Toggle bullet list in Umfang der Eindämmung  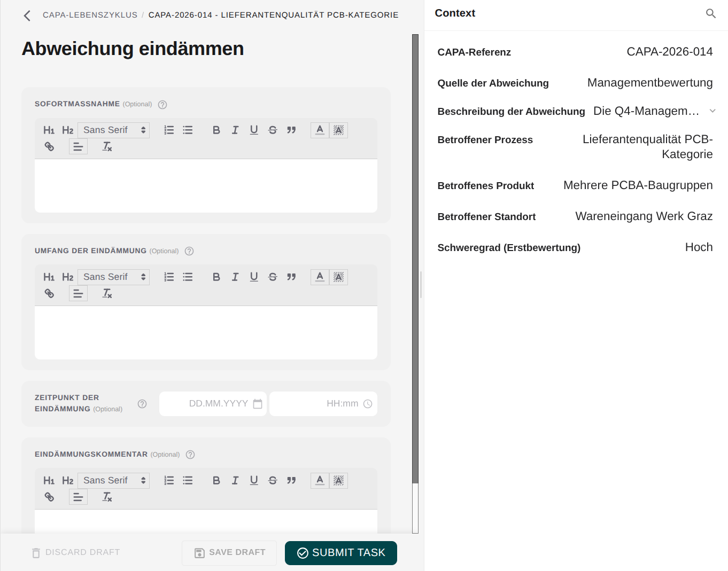tap(188, 277)
